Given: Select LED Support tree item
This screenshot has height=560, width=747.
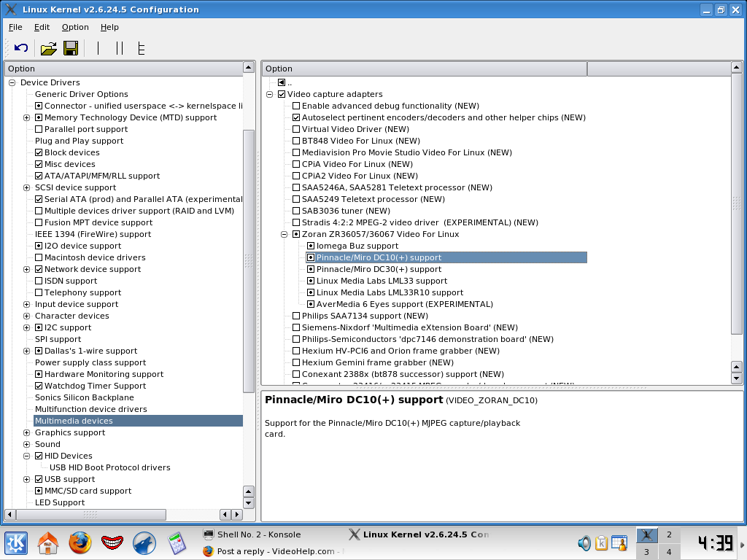Looking at the screenshot, I should point(60,502).
